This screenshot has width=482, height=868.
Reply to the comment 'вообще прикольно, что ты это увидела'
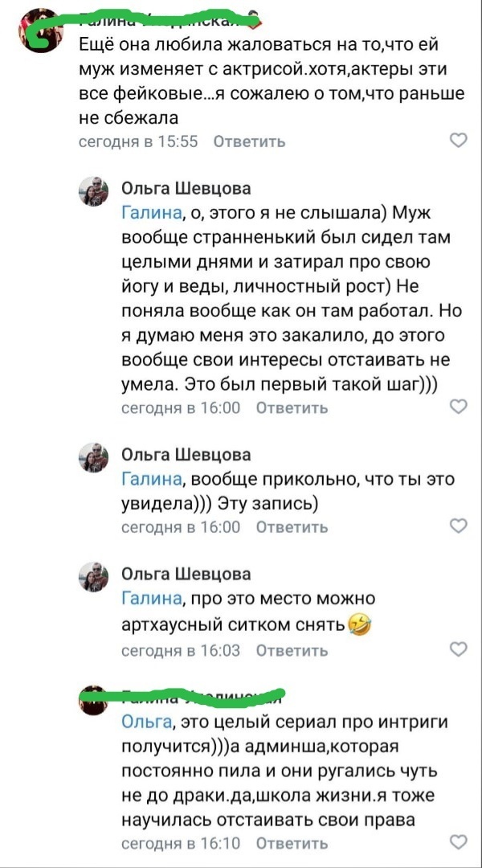292,527
